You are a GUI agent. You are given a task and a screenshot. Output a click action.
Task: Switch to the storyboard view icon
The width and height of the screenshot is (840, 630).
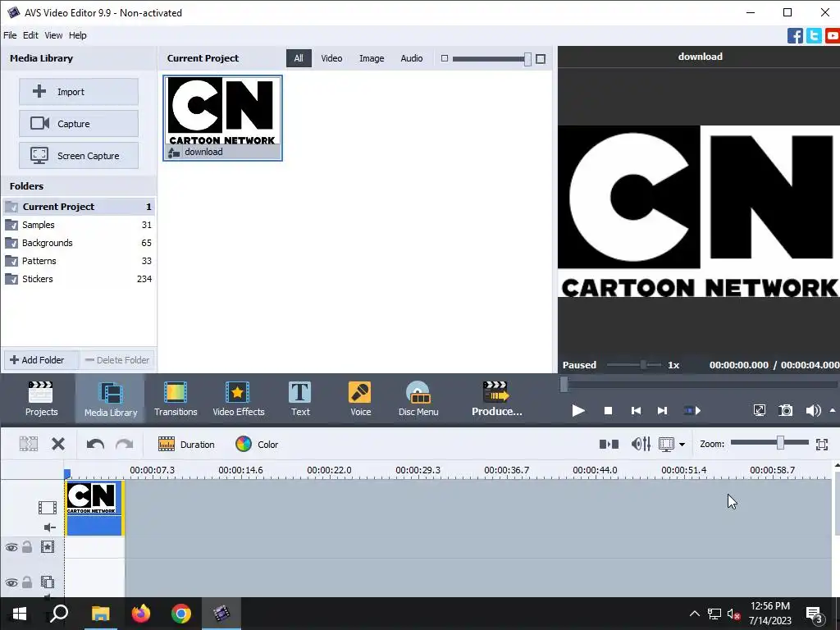[x=666, y=444]
